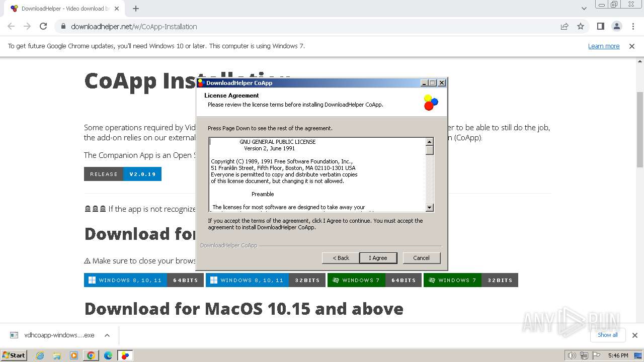This screenshot has width=644, height=362.
Task: Click the Back button in installer
Action: click(x=341, y=258)
